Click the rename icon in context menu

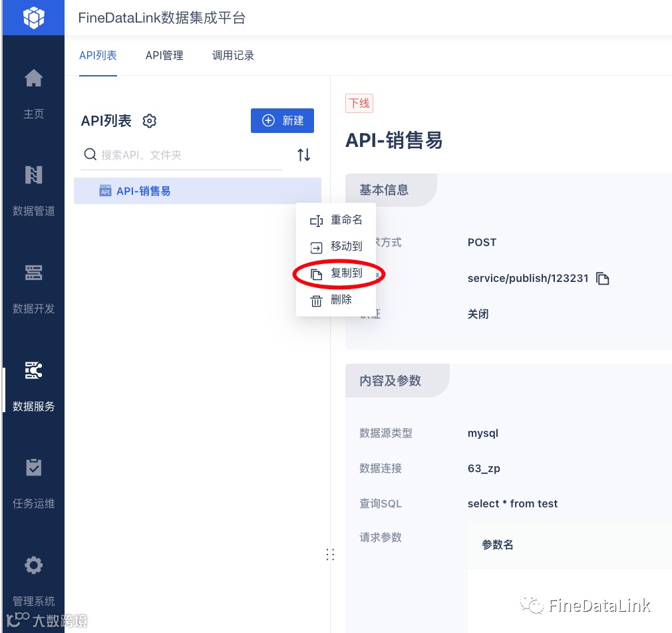pyautogui.click(x=316, y=221)
